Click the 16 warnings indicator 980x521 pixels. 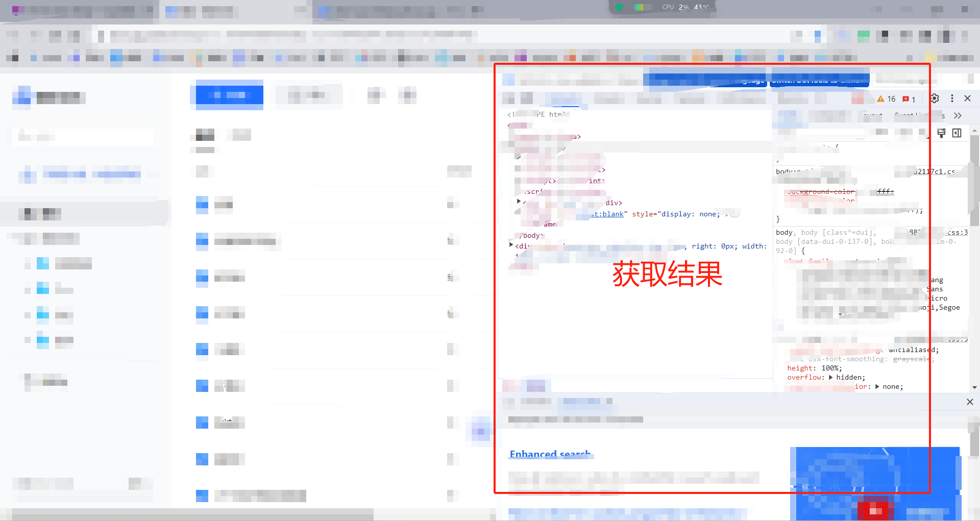coord(886,99)
